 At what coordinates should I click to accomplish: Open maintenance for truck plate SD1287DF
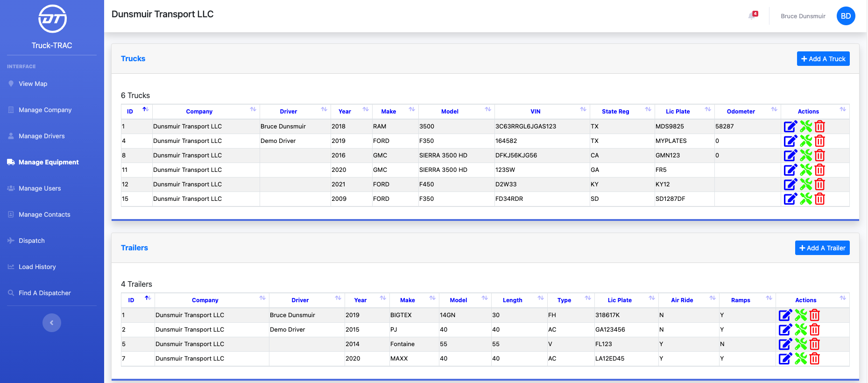pyautogui.click(x=806, y=199)
